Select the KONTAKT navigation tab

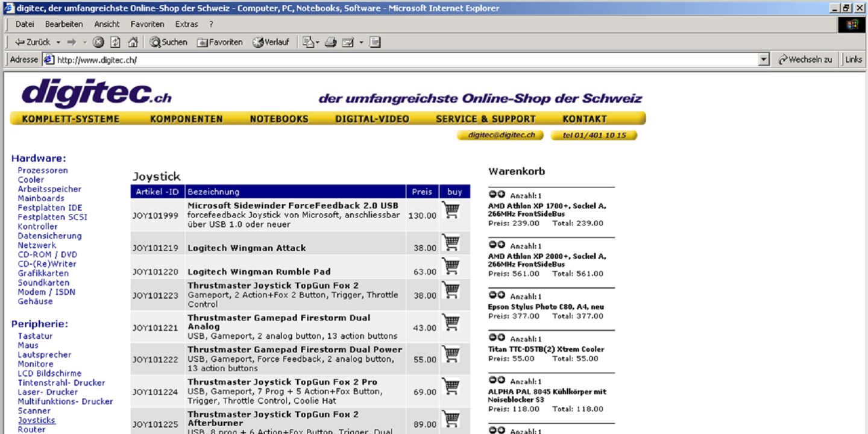pos(585,119)
